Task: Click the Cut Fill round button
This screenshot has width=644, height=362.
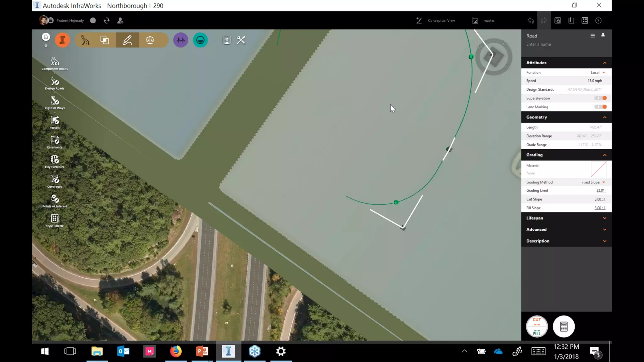Action: (x=537, y=326)
